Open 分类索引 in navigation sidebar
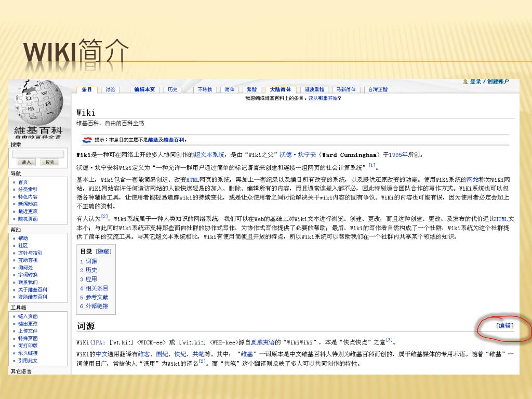The height and width of the screenshot is (399, 532). pos(28,189)
